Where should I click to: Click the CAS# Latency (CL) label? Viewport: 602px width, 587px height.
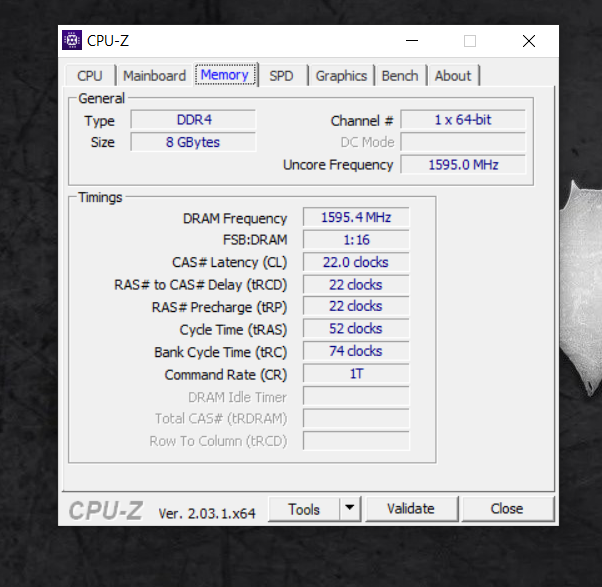click(x=230, y=263)
